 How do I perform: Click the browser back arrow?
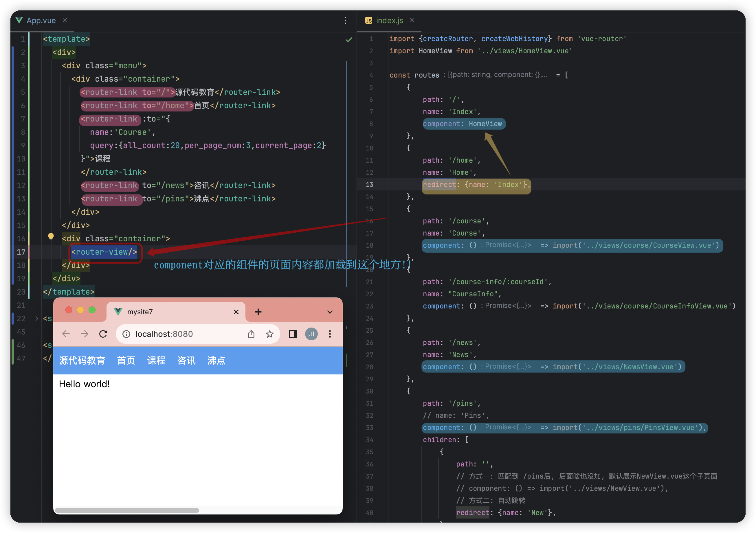pos(66,334)
